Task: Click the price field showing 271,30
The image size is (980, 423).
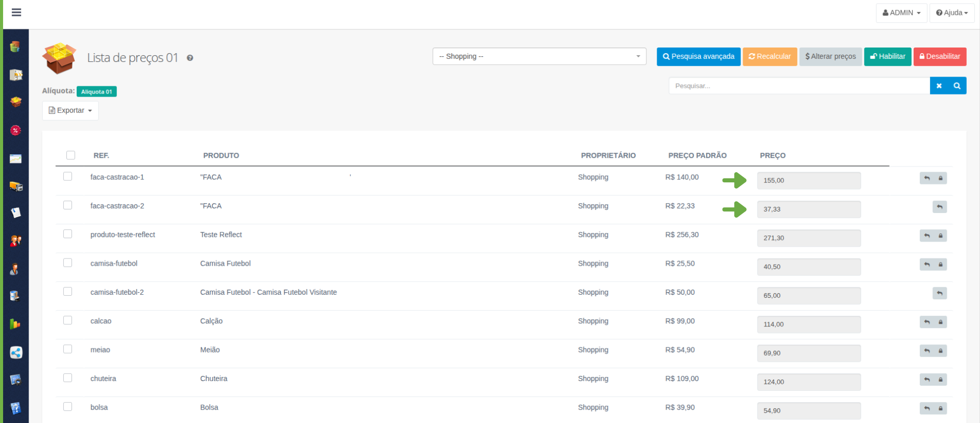Action: [x=808, y=238]
